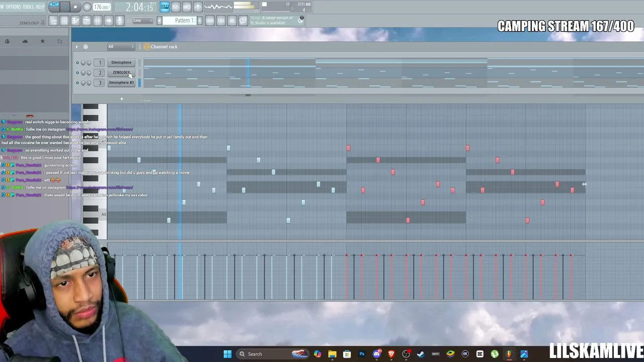644x362 pixels.
Task: Toggle the Ctrl key button in the toolbar
Action: (221, 21)
